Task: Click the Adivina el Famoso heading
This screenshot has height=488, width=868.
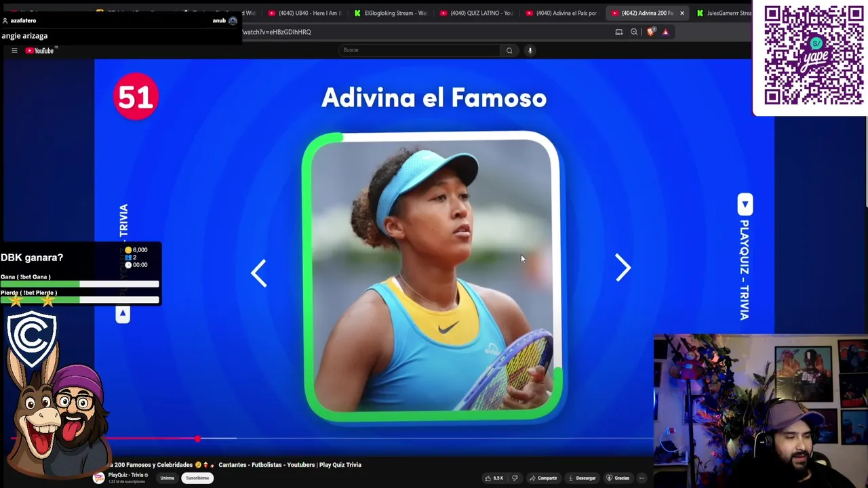Action: (434, 98)
